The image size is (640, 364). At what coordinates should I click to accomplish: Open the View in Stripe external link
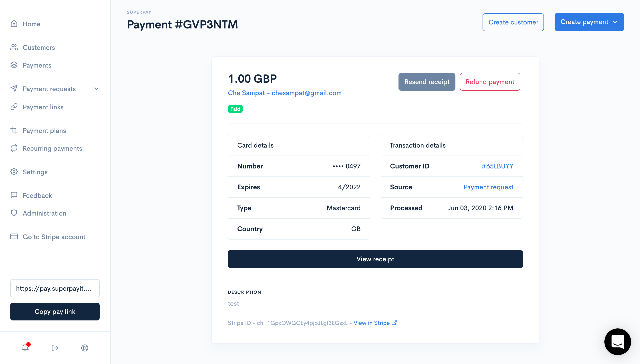click(x=372, y=323)
